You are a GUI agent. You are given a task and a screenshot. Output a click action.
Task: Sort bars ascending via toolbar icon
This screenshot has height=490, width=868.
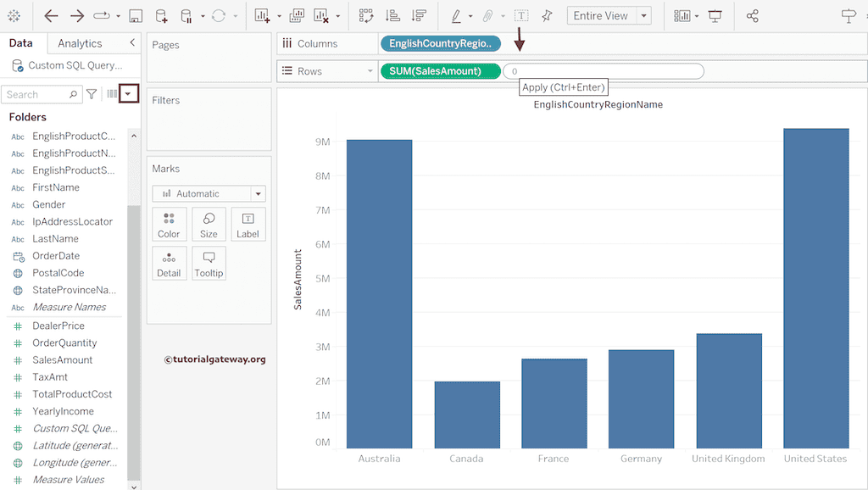392,16
